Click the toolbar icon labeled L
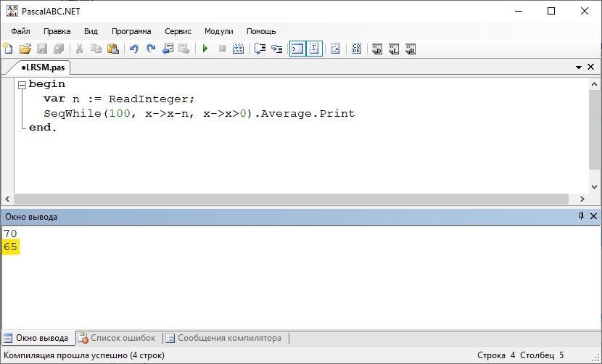The width and height of the screenshot is (602, 364). (x=394, y=49)
